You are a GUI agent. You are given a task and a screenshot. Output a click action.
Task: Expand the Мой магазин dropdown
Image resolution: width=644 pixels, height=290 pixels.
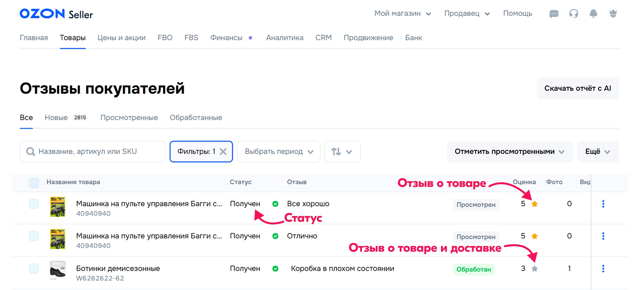(x=403, y=14)
